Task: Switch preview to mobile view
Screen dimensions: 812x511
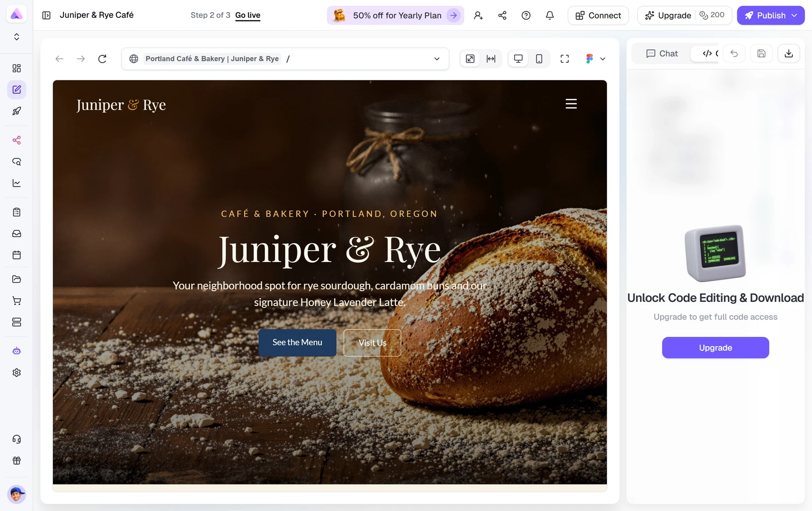Action: click(539, 59)
